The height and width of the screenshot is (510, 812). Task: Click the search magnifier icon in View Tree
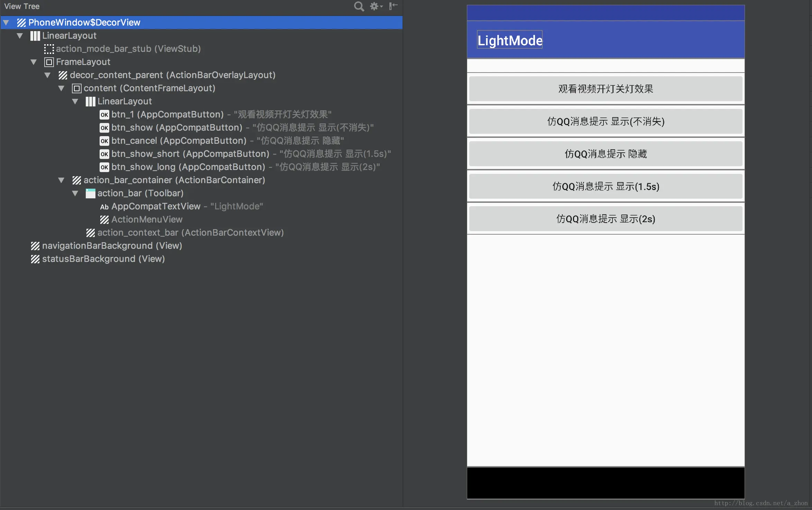(359, 6)
